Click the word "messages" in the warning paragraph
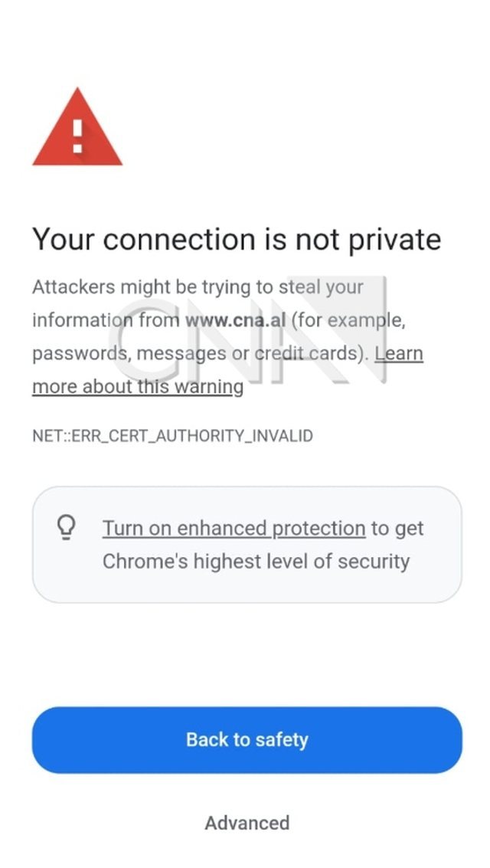The image size is (490, 868). pyautogui.click(x=181, y=354)
